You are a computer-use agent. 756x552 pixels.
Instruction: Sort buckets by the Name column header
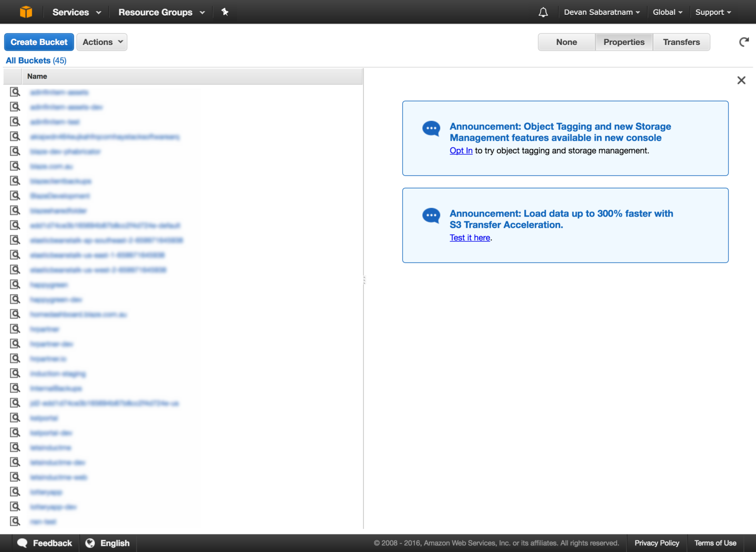point(192,76)
